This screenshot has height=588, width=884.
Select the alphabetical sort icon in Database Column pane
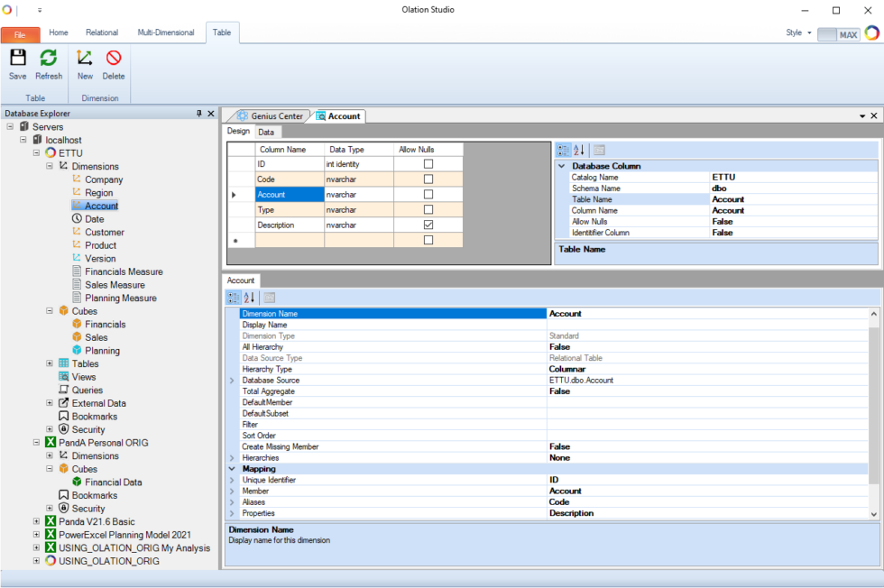coord(579,150)
